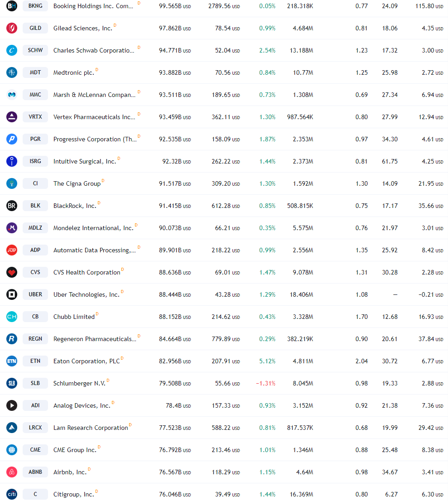Open Mondelez International, Inc. link
Viewport: 448px width, 501px height.
[93, 228]
